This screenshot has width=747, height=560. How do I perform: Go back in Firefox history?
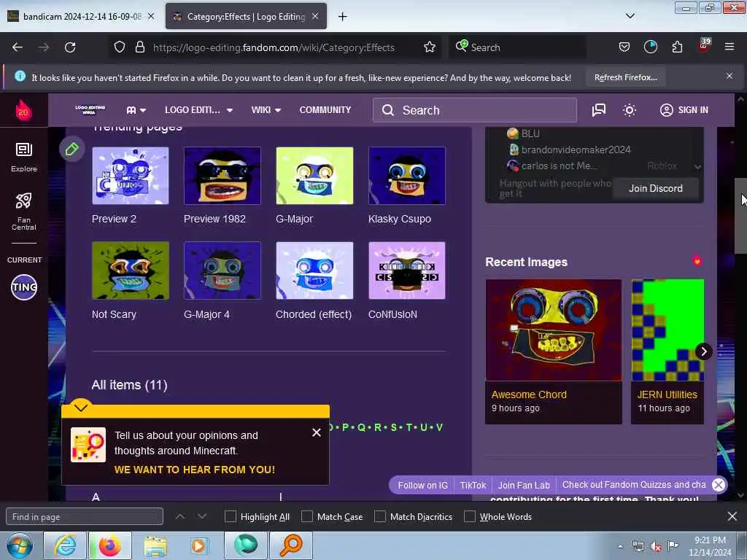coord(18,47)
